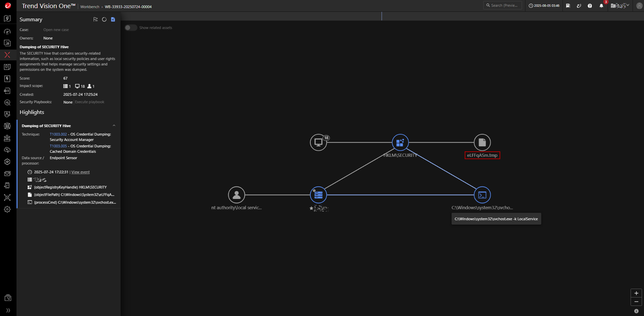
Task: Open the blue notes document icon in Summary
Action: pos(113,19)
